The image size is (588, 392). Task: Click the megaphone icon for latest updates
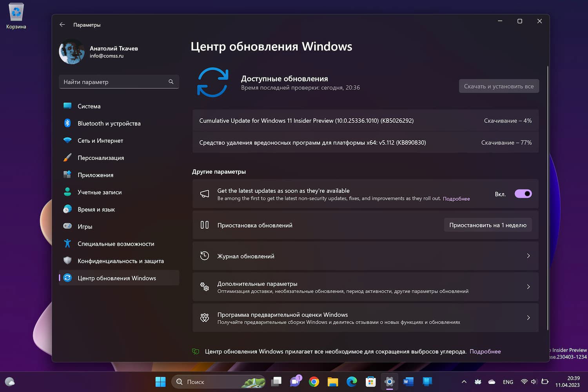pos(205,194)
